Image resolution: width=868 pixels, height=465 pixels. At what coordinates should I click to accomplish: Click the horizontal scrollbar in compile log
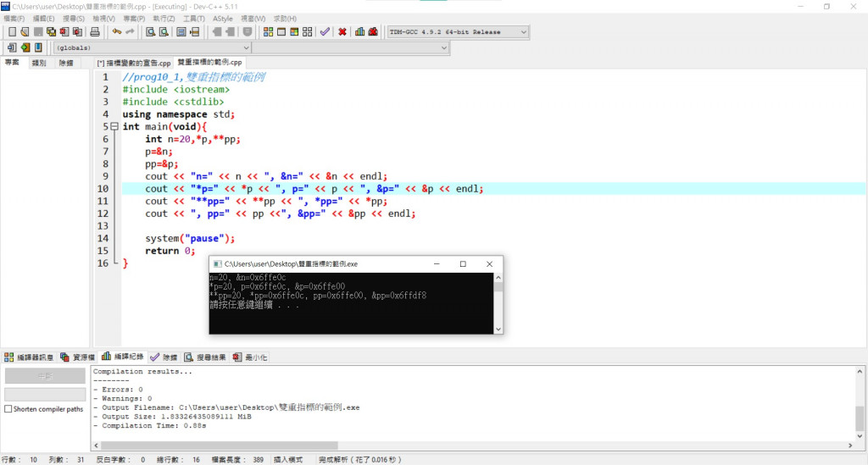220,445
